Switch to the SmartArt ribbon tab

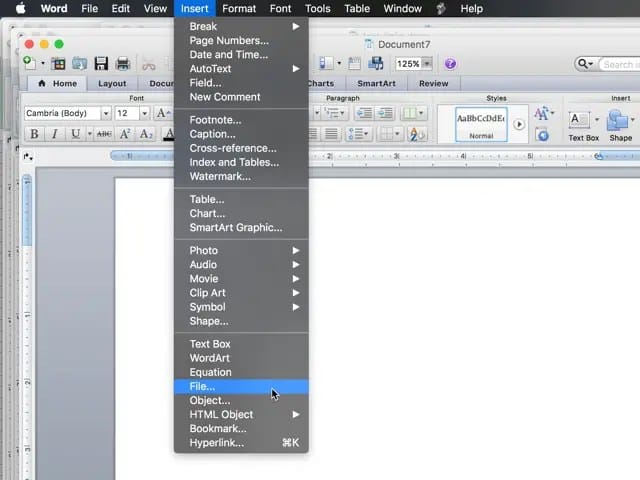(376, 83)
